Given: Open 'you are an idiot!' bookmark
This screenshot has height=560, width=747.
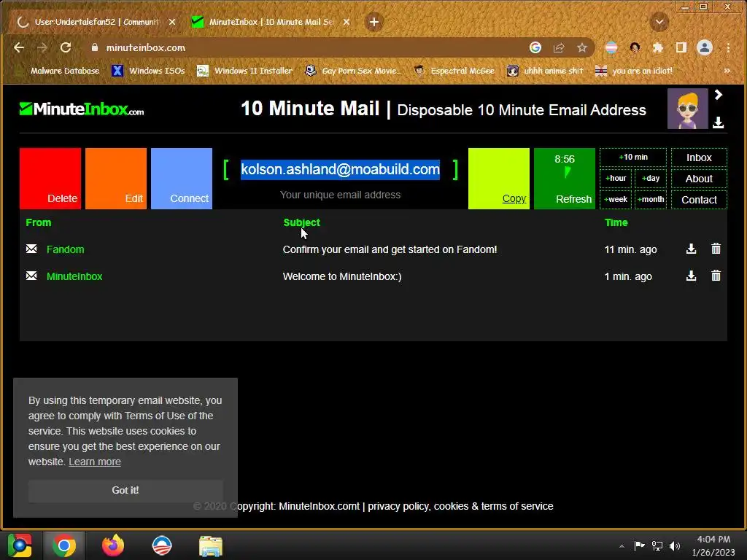Looking at the screenshot, I should (x=634, y=71).
